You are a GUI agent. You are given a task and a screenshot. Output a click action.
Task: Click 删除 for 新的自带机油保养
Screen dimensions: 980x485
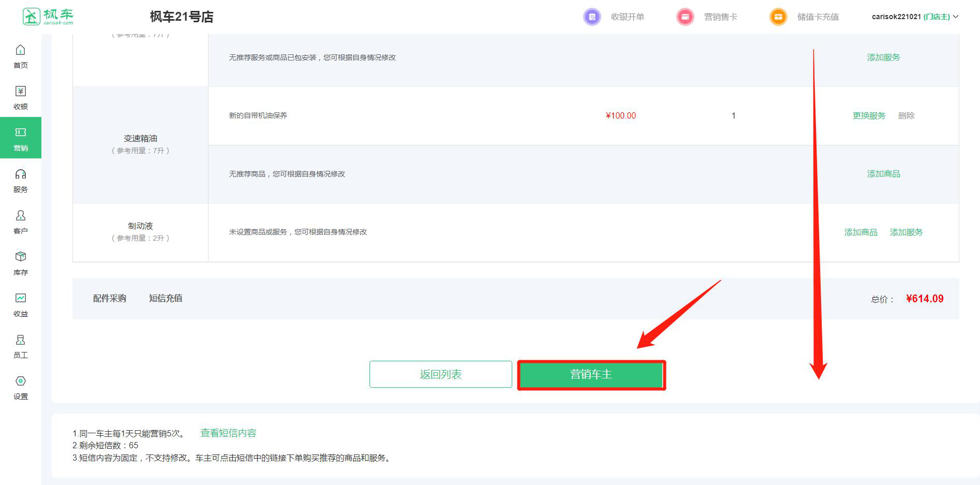click(x=907, y=115)
